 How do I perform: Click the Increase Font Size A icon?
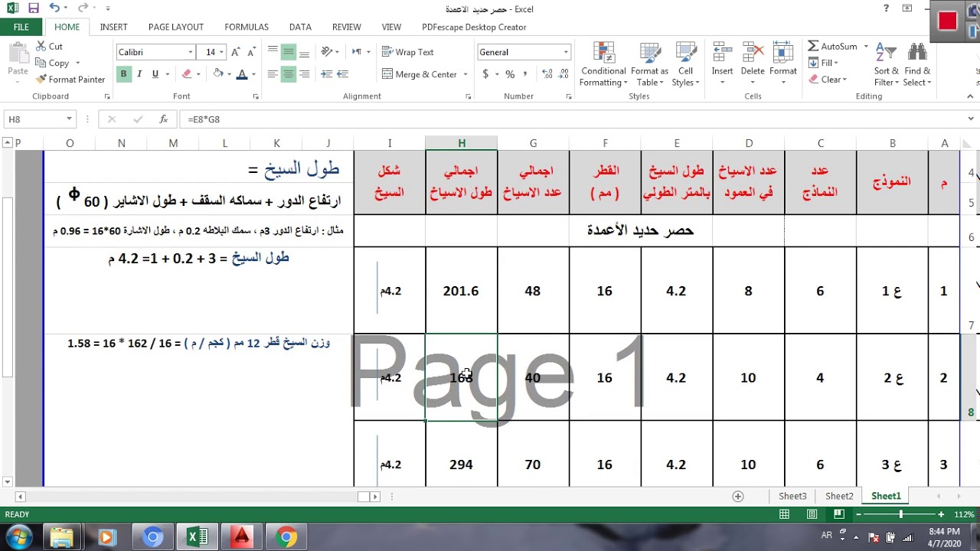(234, 52)
